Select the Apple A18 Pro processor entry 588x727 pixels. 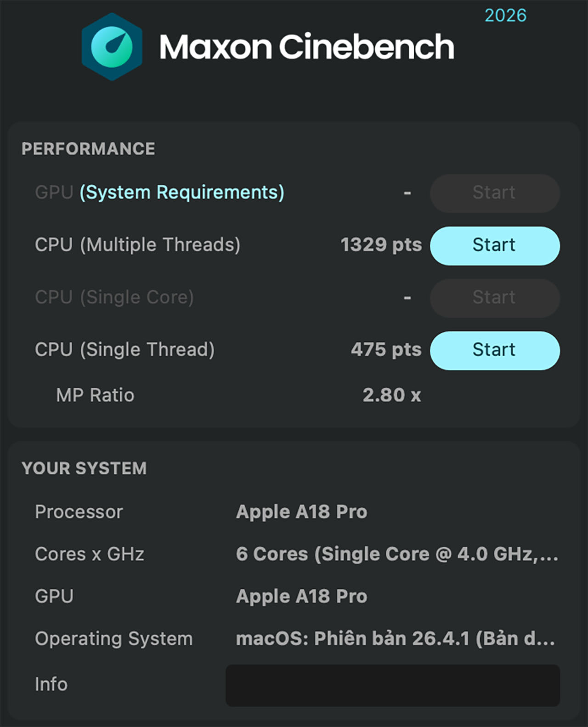click(x=301, y=511)
